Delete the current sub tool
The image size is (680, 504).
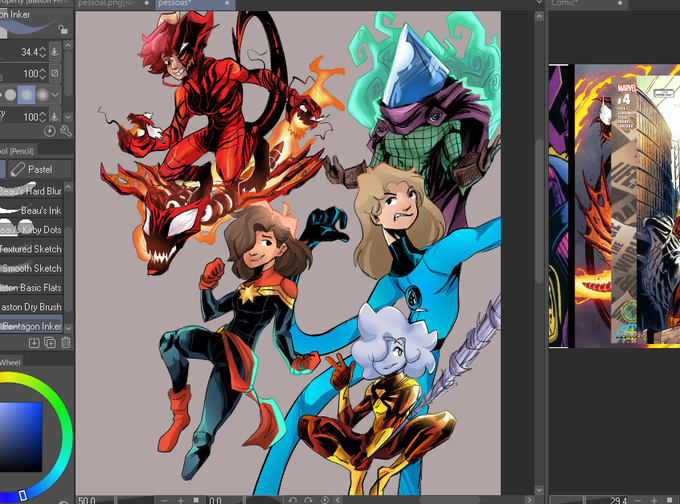[65, 343]
